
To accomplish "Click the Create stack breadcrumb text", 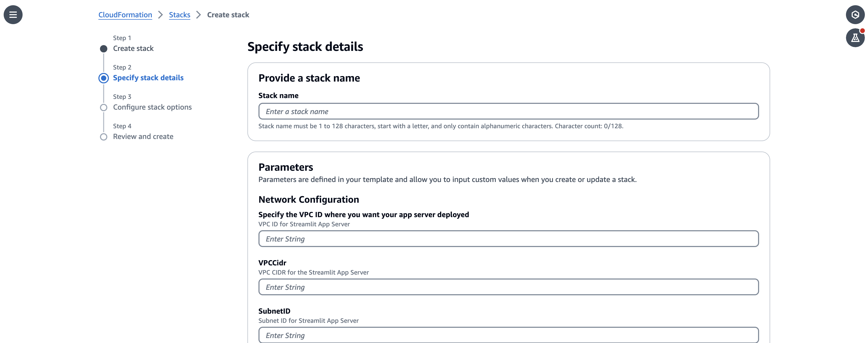I will [228, 15].
